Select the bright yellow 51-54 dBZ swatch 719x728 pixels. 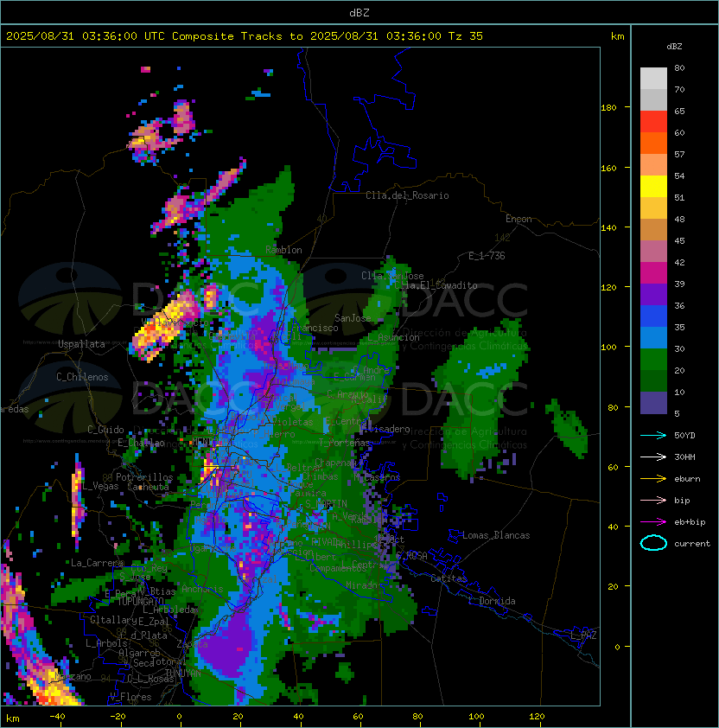653,186
